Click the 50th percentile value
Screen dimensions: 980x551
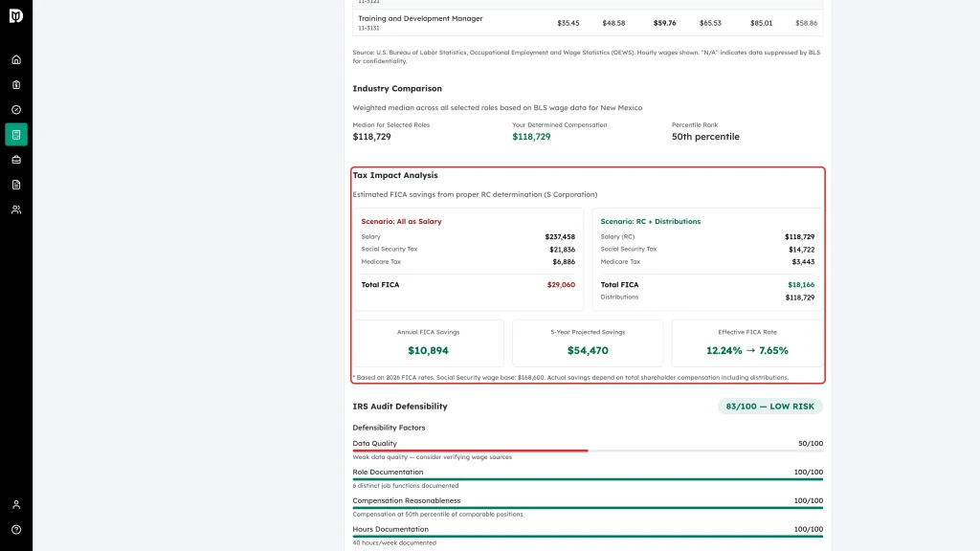tap(705, 137)
